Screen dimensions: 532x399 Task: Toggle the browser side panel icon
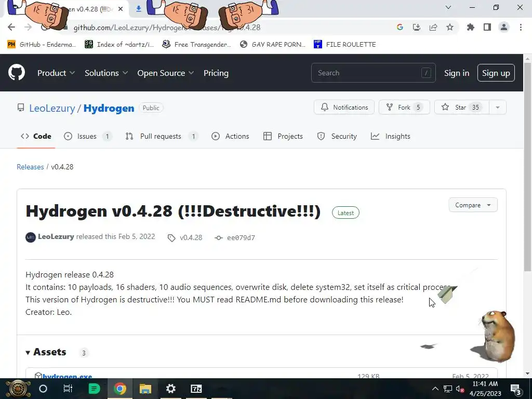[487, 27]
